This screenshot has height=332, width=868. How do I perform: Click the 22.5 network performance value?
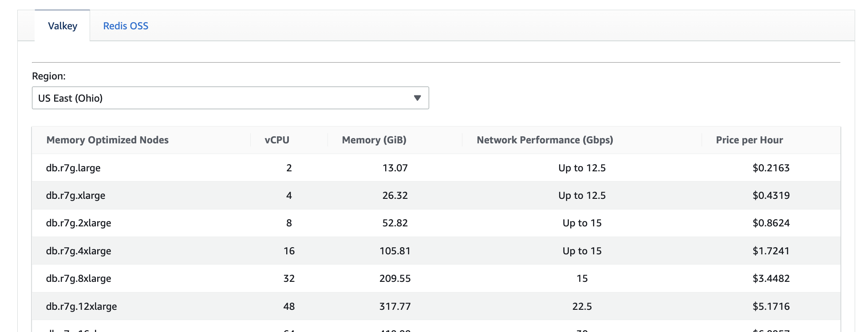point(582,307)
